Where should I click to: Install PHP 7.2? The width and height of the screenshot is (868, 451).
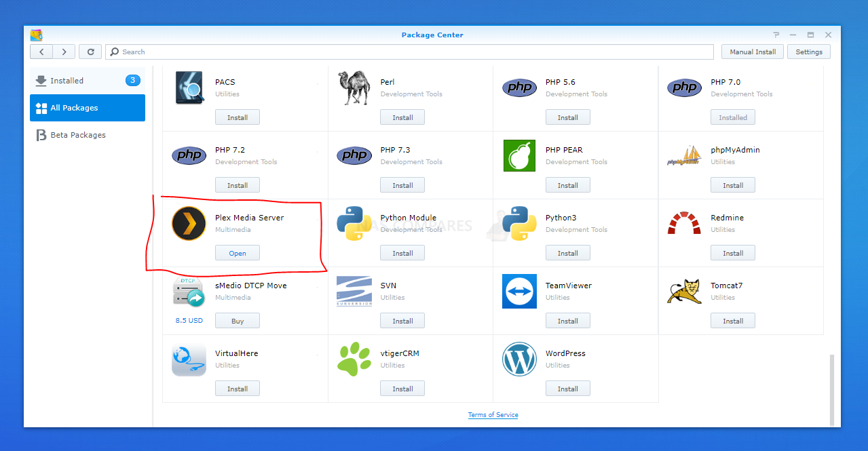coord(238,185)
